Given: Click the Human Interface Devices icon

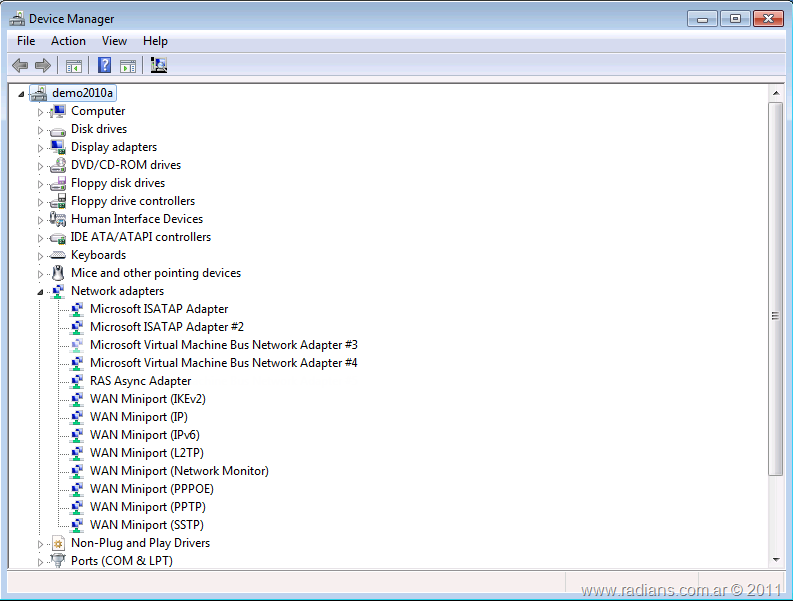Looking at the screenshot, I should pos(58,219).
